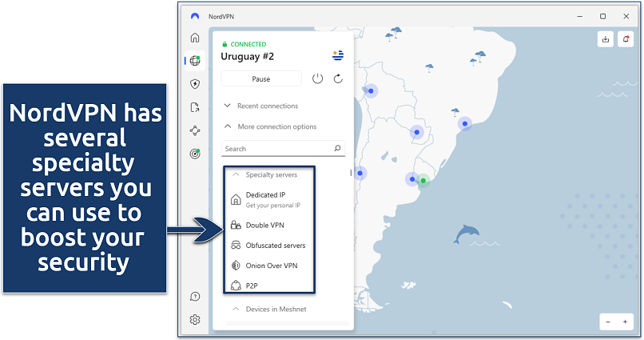Click the Obfuscated servers icon
The image size is (644, 340).
tap(236, 246)
